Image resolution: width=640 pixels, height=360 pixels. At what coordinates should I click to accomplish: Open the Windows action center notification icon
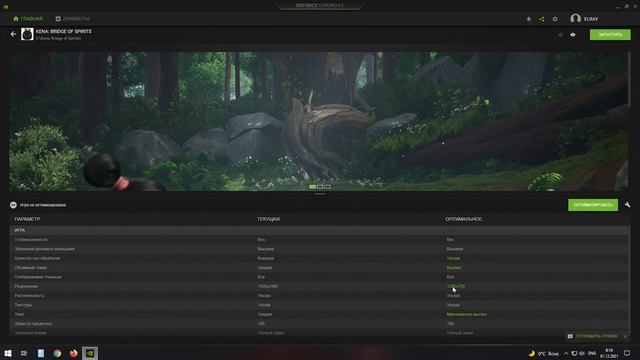627,353
